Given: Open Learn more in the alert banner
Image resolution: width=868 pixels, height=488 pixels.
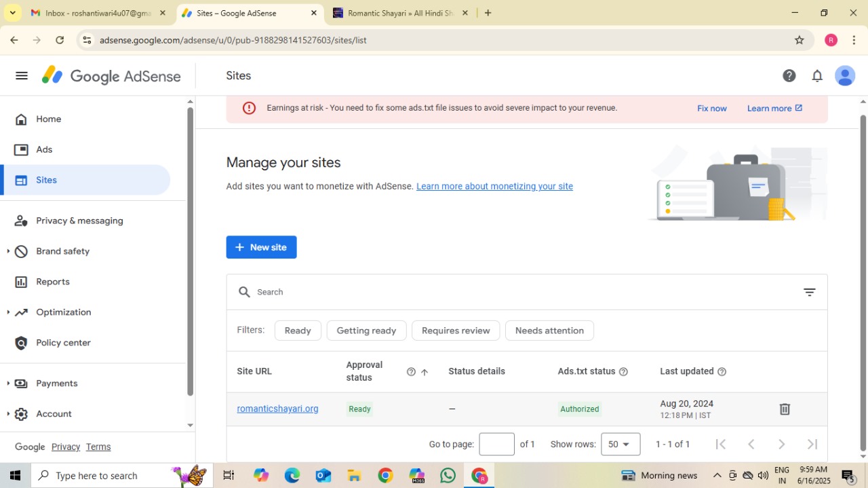Looking at the screenshot, I should (x=774, y=109).
